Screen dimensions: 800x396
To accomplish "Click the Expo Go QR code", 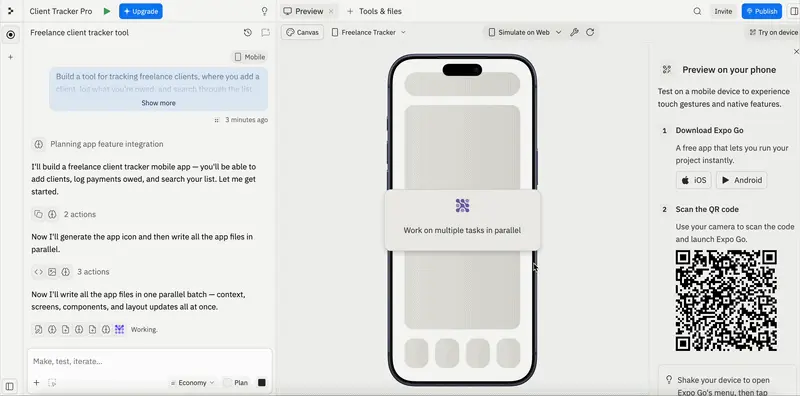I will [x=726, y=301].
